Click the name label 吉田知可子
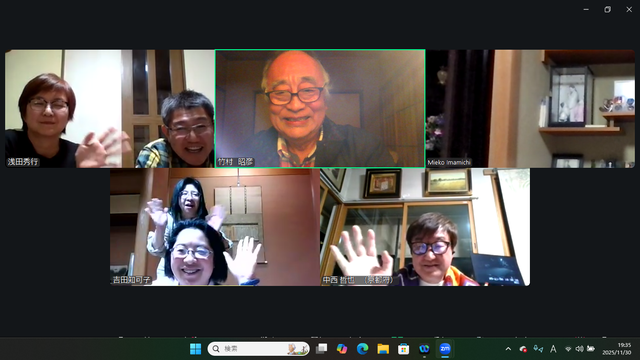640x360 pixels. point(131,280)
